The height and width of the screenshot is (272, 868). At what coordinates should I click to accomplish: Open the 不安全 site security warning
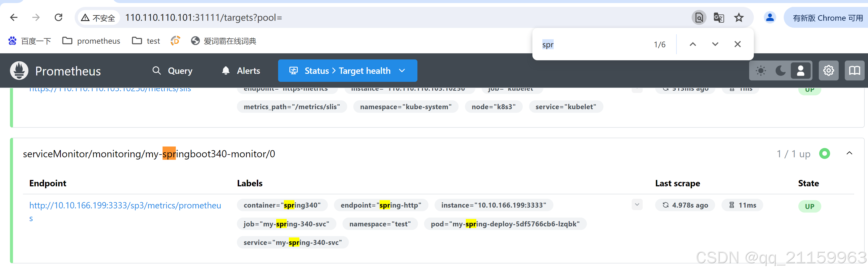(x=98, y=17)
